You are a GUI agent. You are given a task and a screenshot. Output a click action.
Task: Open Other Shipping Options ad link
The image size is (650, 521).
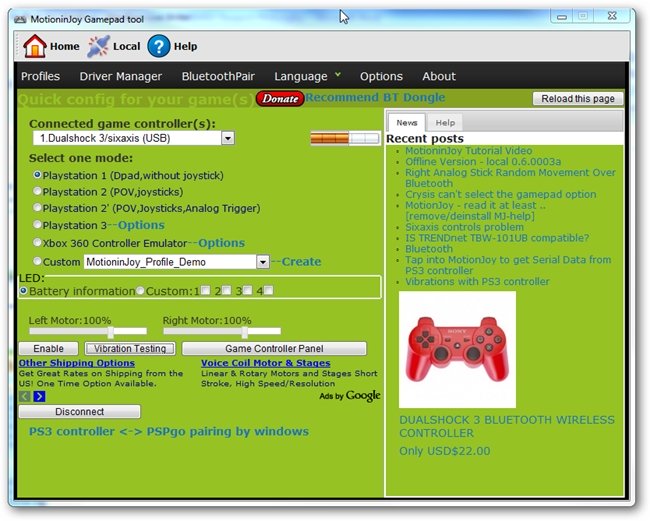[x=77, y=363]
